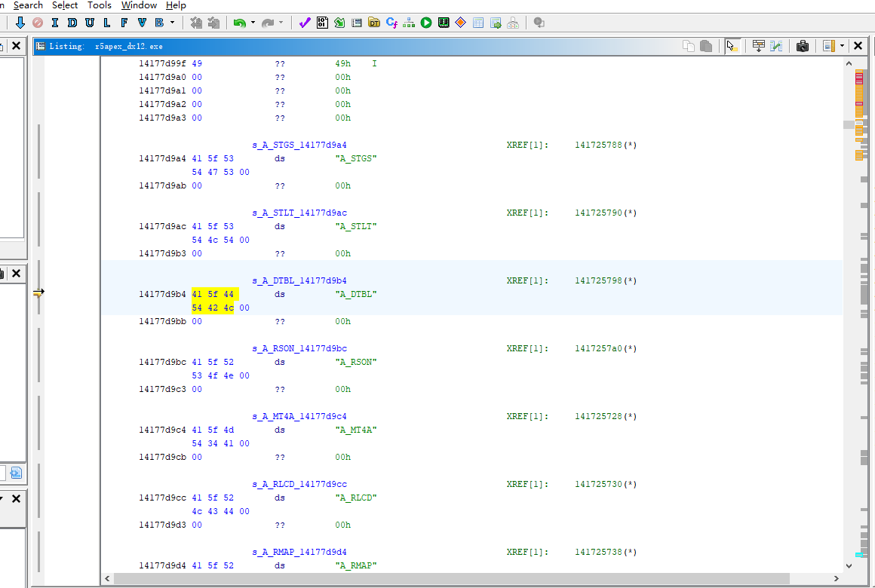This screenshot has height=588, width=875.
Task: Click the green Undo arrow
Action: click(239, 23)
